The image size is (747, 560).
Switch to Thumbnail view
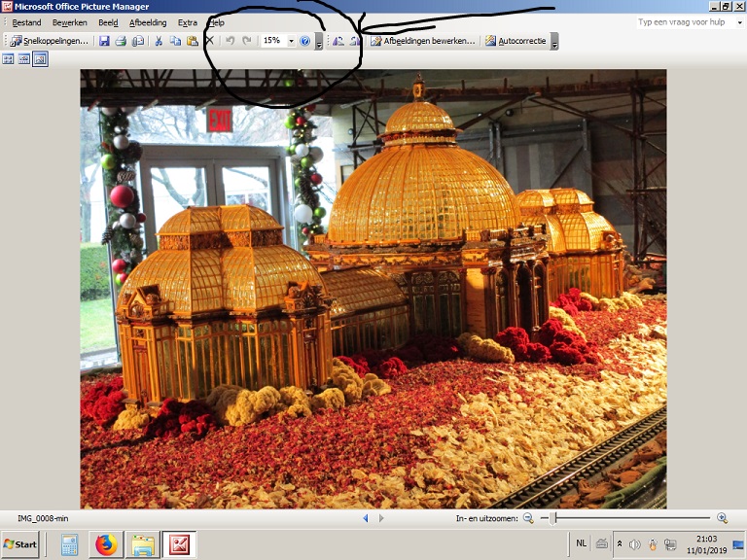pos(9,59)
